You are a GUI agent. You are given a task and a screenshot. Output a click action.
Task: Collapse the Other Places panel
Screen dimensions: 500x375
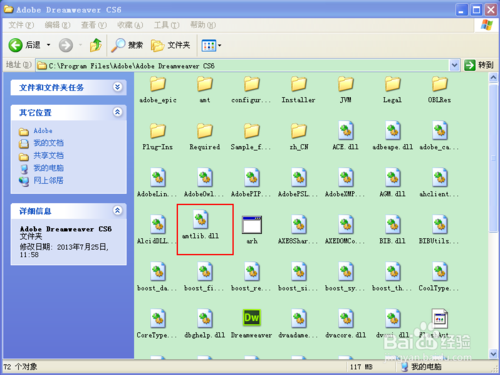click(x=117, y=112)
